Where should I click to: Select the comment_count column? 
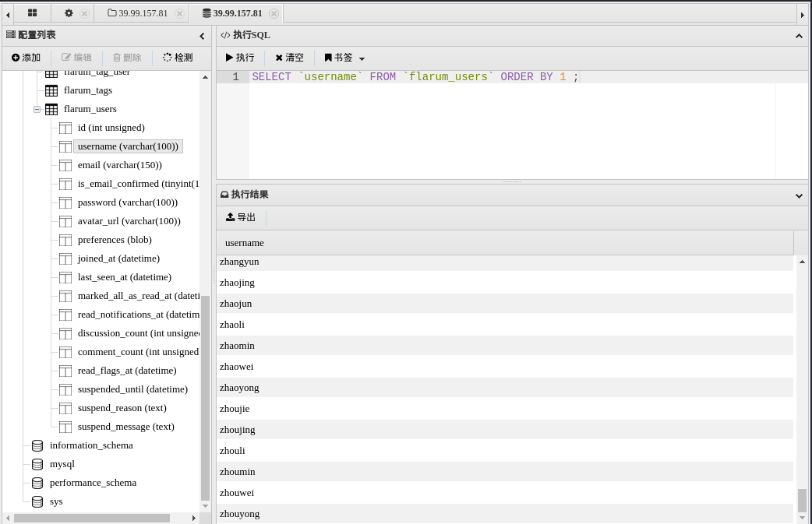138,352
